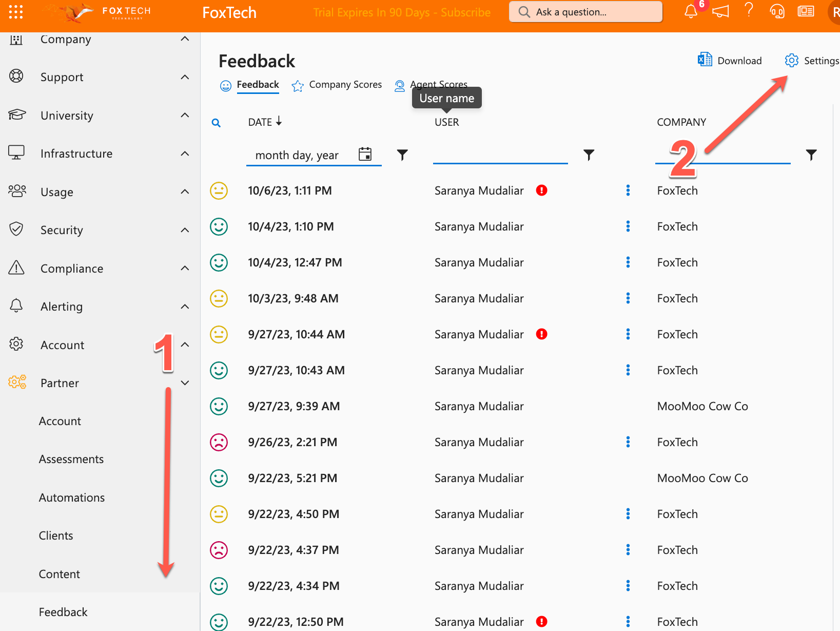Open the date picker calendar icon
Viewport: 840px width, 631px height.
point(365,154)
